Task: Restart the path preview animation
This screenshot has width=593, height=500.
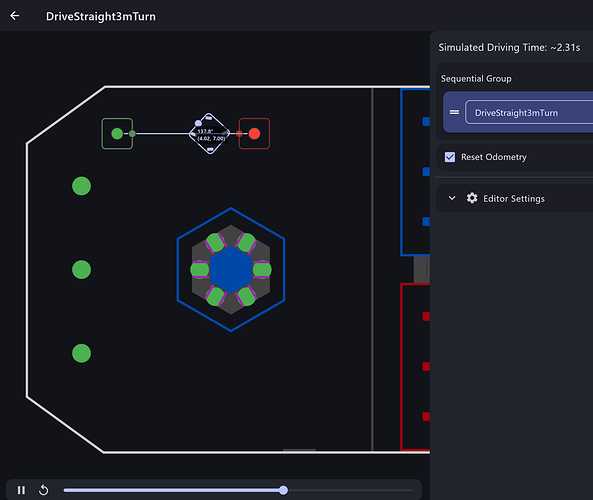Action: (43, 490)
